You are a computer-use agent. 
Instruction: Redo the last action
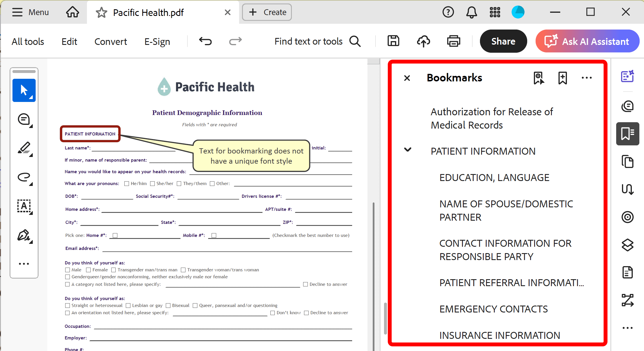235,41
